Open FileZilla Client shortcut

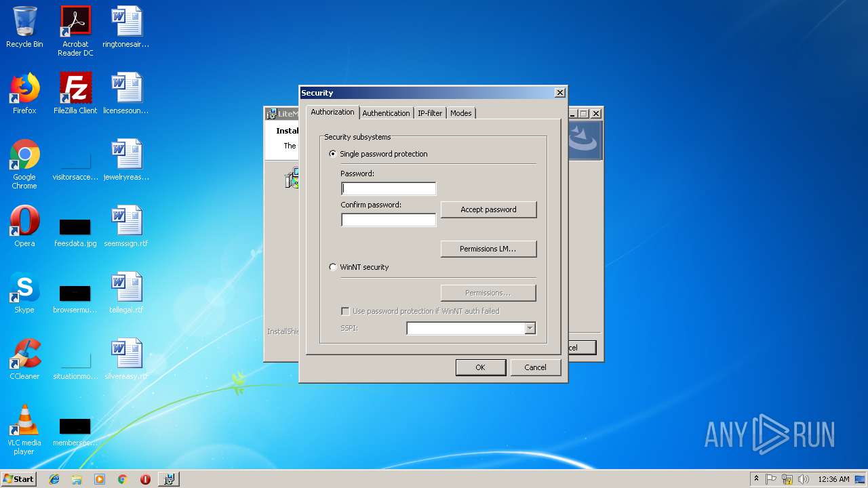click(75, 94)
